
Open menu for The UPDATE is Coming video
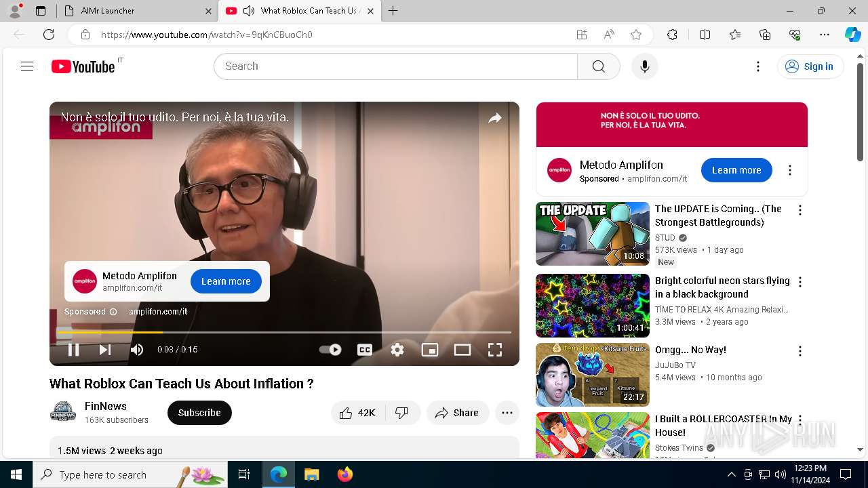pyautogui.click(x=800, y=210)
